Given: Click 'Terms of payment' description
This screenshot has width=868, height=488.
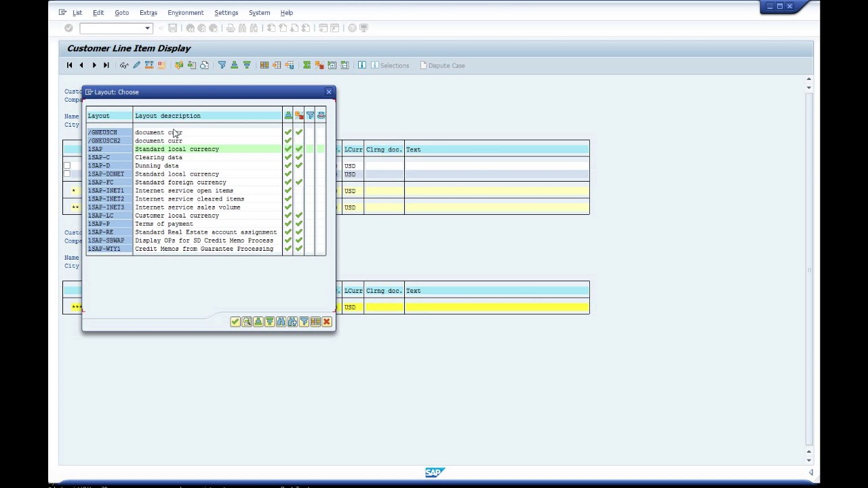Looking at the screenshot, I should coord(164,224).
